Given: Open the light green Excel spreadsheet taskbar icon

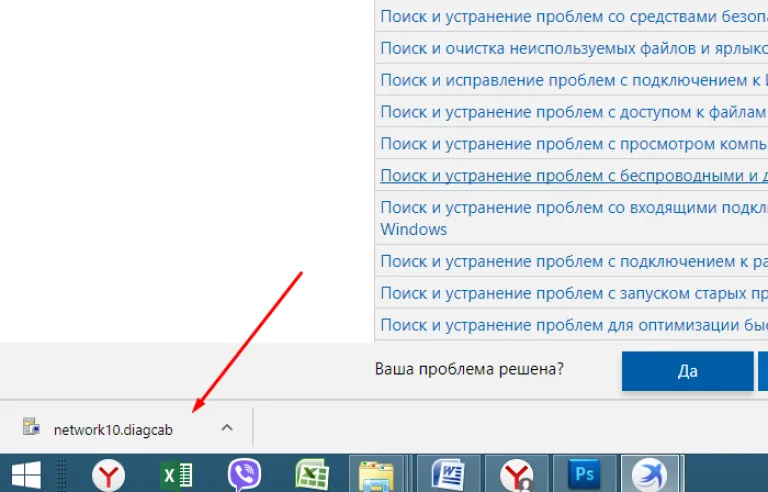Looking at the screenshot, I should point(312,475).
